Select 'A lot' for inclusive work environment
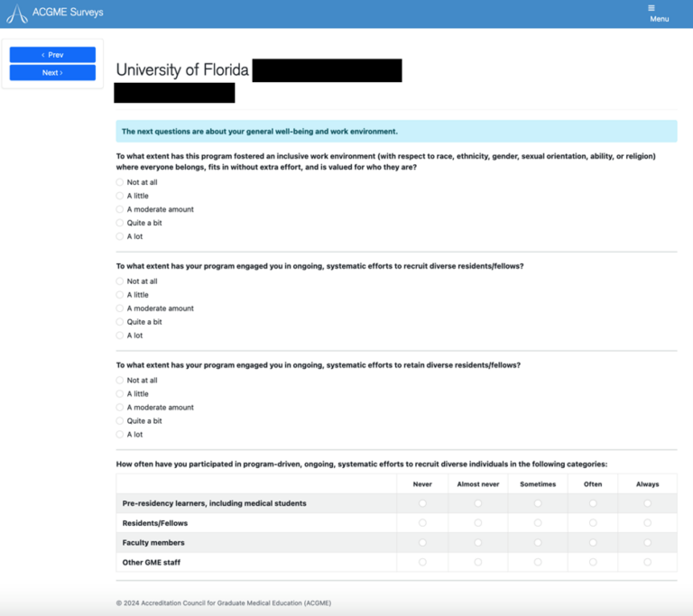 (x=120, y=236)
